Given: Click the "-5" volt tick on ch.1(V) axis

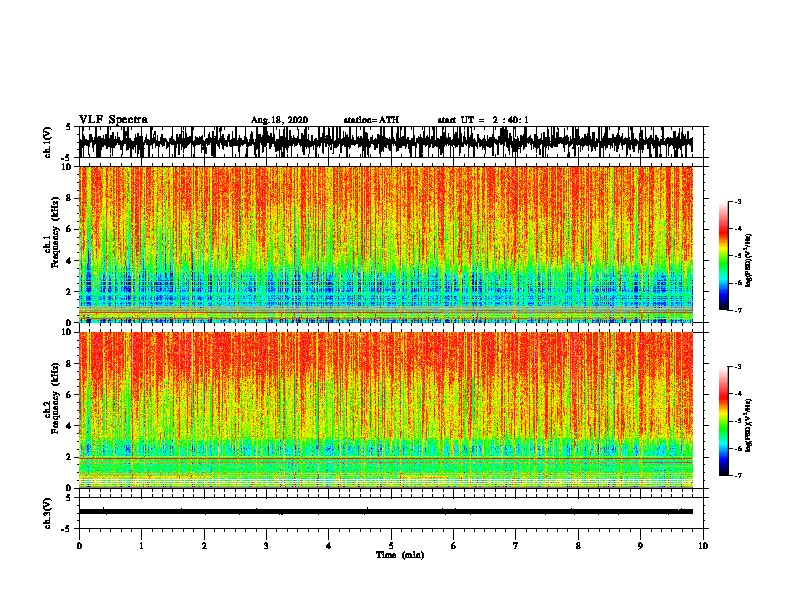Looking at the screenshot, I should pos(67,158).
